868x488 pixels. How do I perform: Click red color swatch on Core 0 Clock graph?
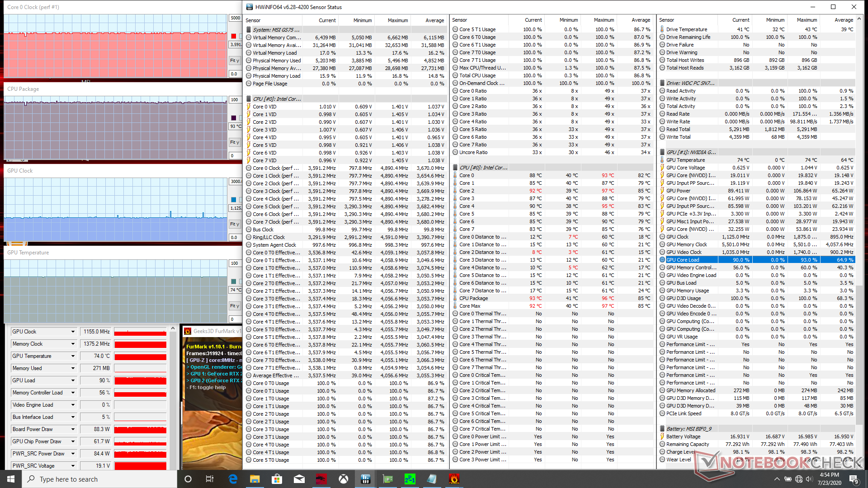(x=233, y=36)
